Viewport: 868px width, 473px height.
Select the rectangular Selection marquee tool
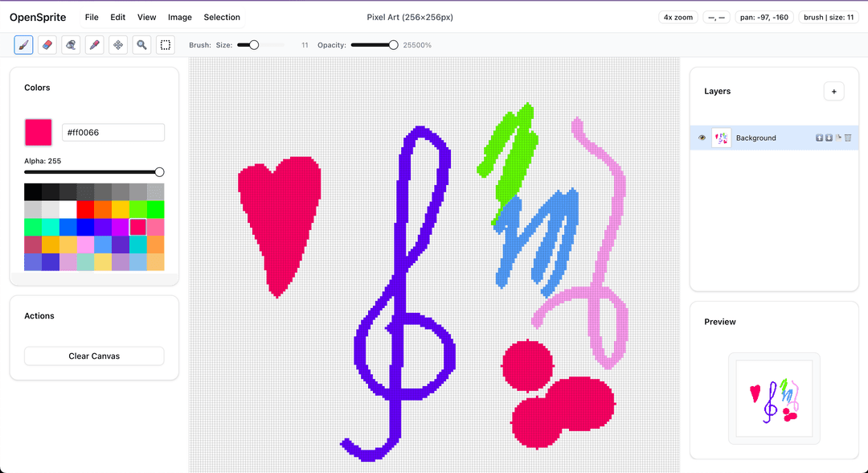(x=166, y=45)
